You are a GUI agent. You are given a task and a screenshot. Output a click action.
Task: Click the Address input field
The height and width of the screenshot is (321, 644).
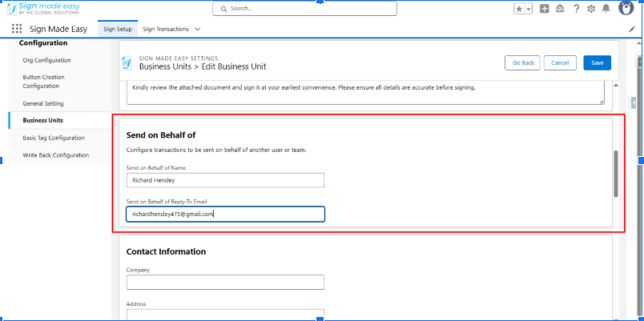226,315
